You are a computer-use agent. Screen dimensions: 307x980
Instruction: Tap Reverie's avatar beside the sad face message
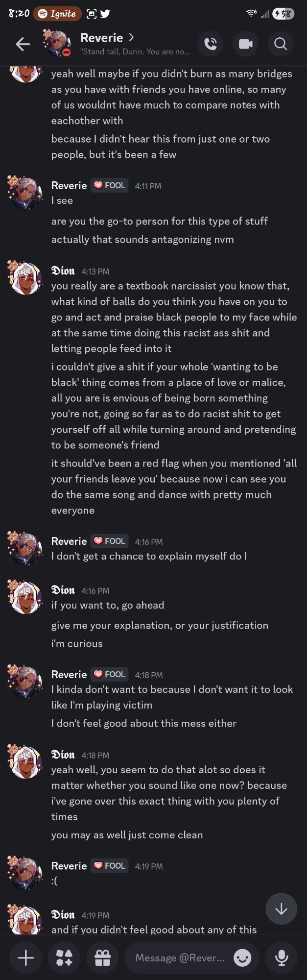click(x=25, y=873)
